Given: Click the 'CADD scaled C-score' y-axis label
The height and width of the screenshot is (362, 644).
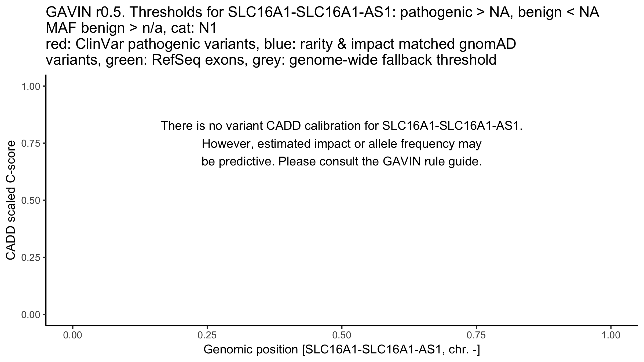Looking at the screenshot, I should 11,200.
